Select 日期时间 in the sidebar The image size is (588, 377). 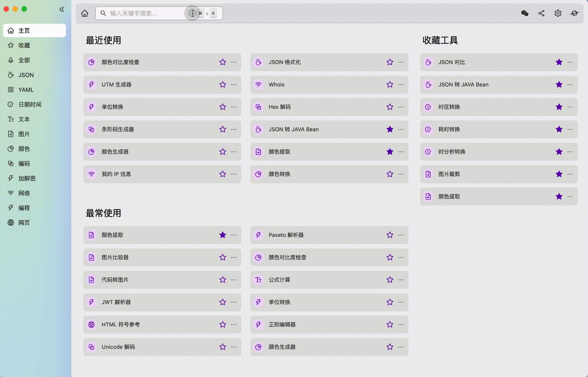[x=30, y=105]
